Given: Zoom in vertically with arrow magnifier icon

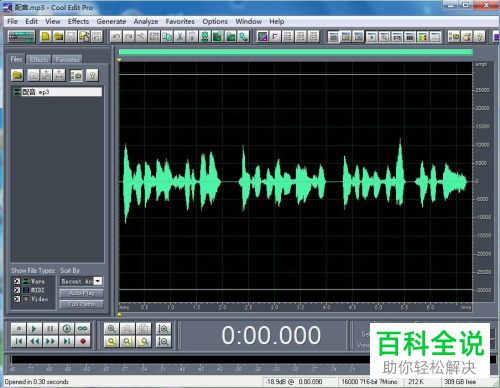Looking at the screenshot, I should (163, 329).
